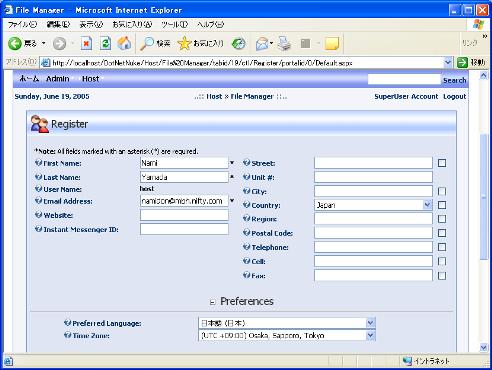Click the Print toolbar icon
Image resolution: width=492 pixels, height=370 pixels.
click(284, 43)
